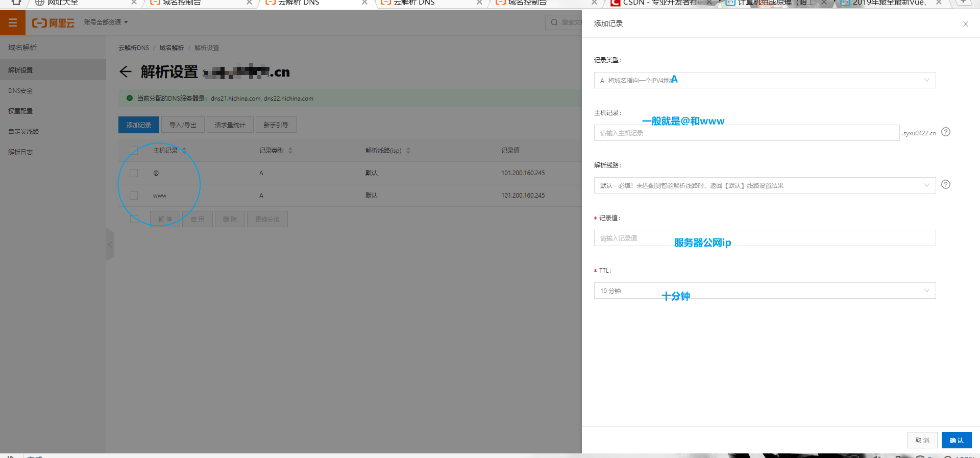
Task: Sort table by 记录类型 column arrows
Action: click(x=290, y=150)
